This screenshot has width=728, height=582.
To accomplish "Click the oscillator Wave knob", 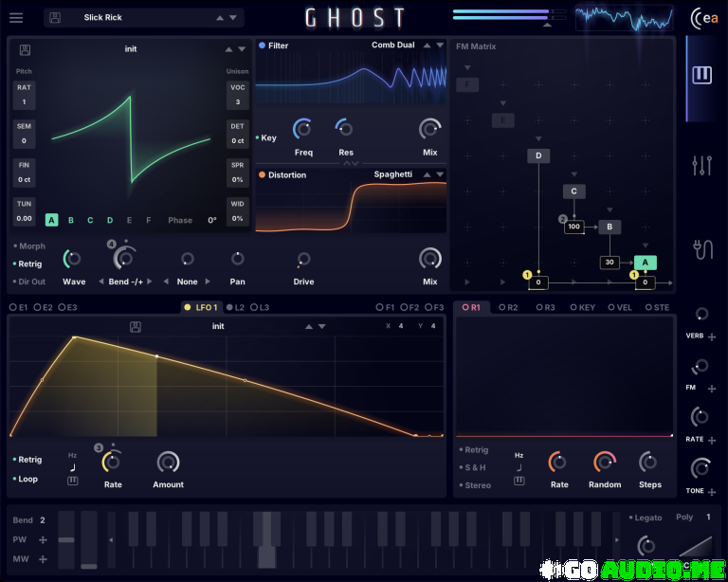I will point(72,259).
